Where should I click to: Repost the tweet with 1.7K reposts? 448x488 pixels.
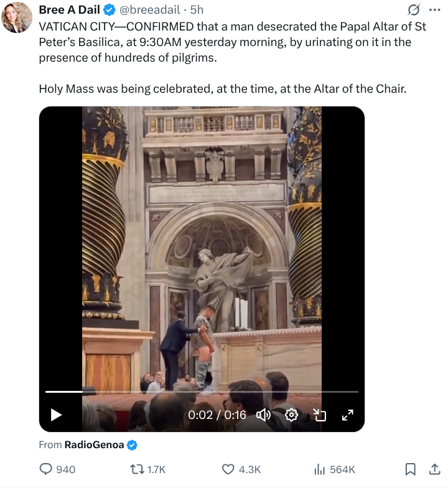click(x=147, y=469)
